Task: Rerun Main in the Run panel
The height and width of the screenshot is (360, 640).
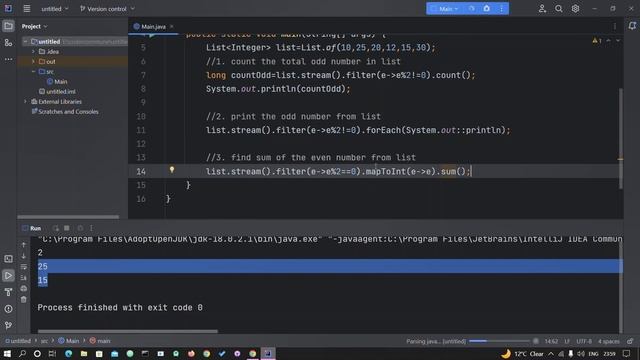Action: (56, 228)
